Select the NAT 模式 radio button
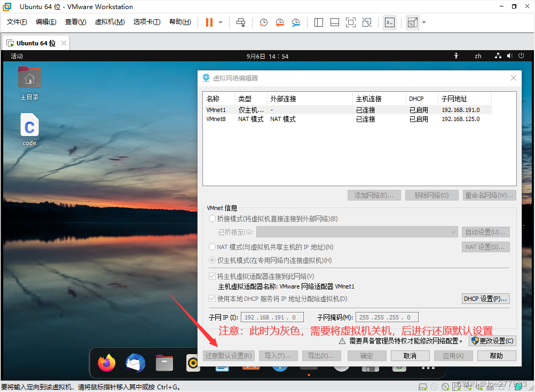The image size is (535, 392). [x=212, y=247]
